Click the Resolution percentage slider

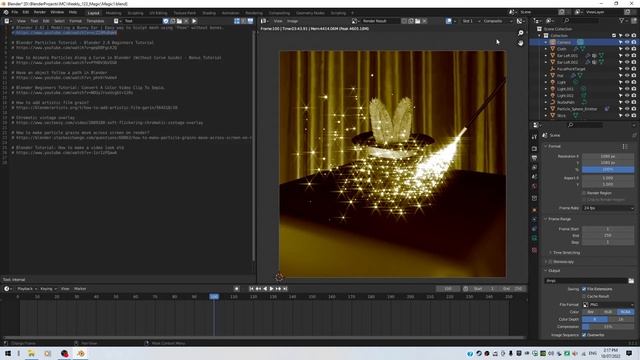[x=608, y=169]
